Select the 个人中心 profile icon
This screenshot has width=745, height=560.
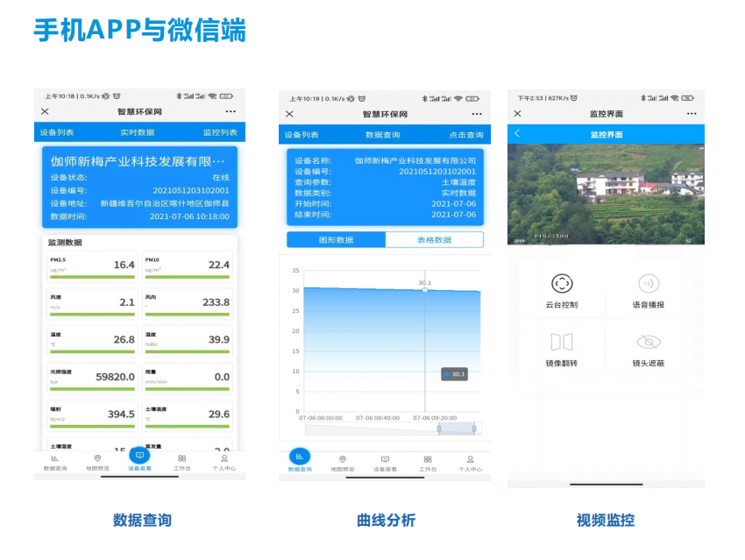click(224, 459)
